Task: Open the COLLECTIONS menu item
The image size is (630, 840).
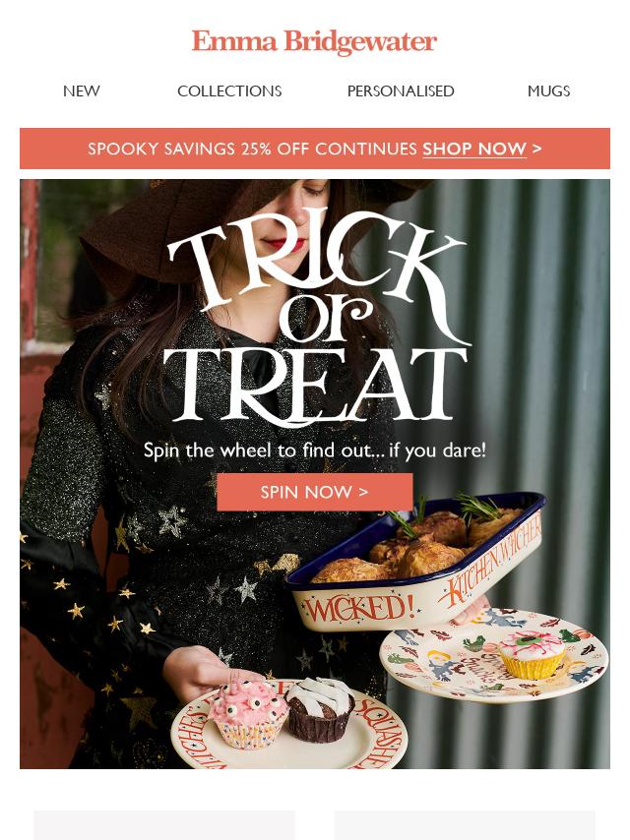Action: coord(229,91)
